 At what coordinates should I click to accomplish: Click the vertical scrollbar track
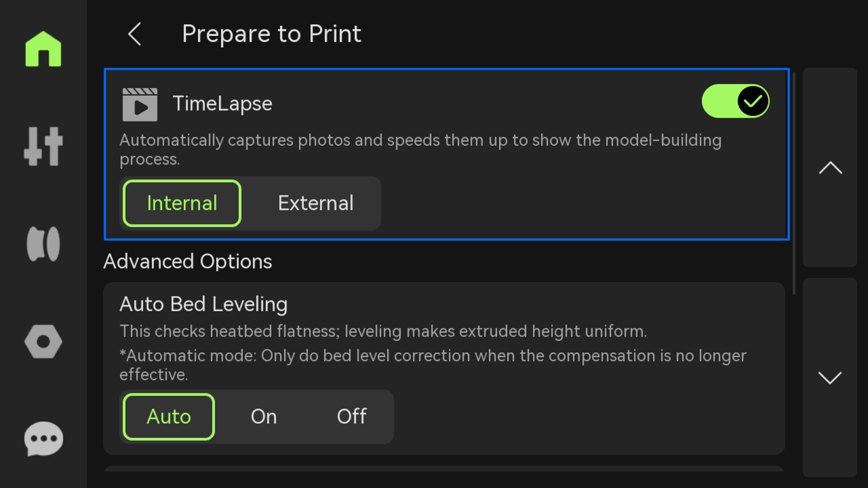point(794,183)
